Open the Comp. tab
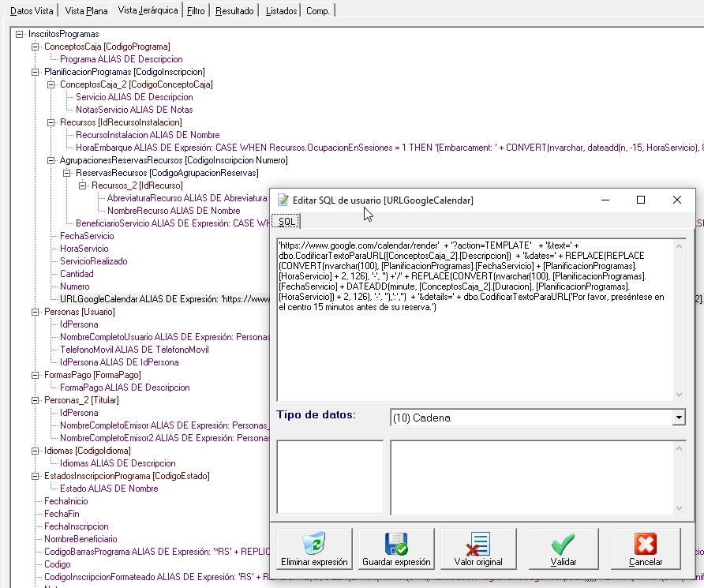Viewport: 704px width, 588px height. 318,11
